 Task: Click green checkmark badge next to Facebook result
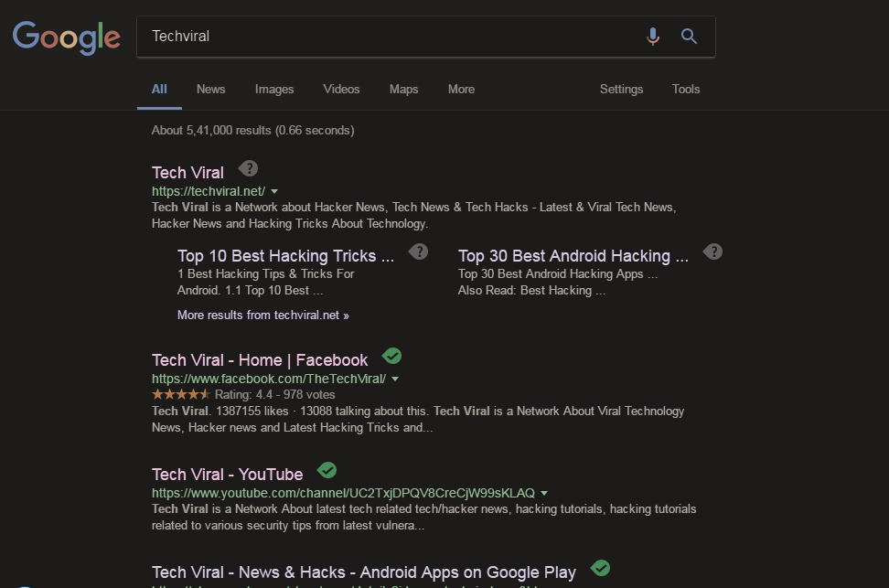[391, 356]
